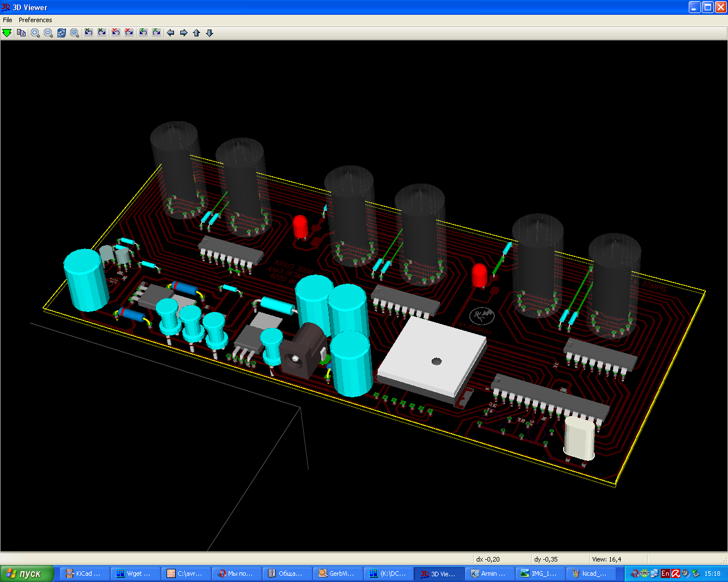This screenshot has height=582, width=728.
Task: Rotate Z clockwise icon
Action: [156, 33]
